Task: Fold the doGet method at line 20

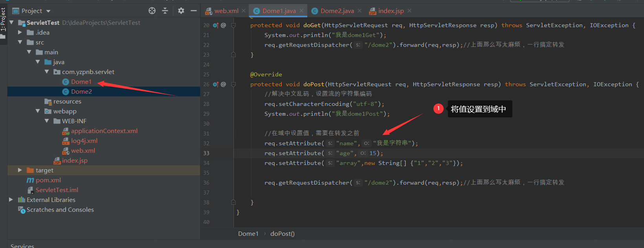Action: (233, 25)
